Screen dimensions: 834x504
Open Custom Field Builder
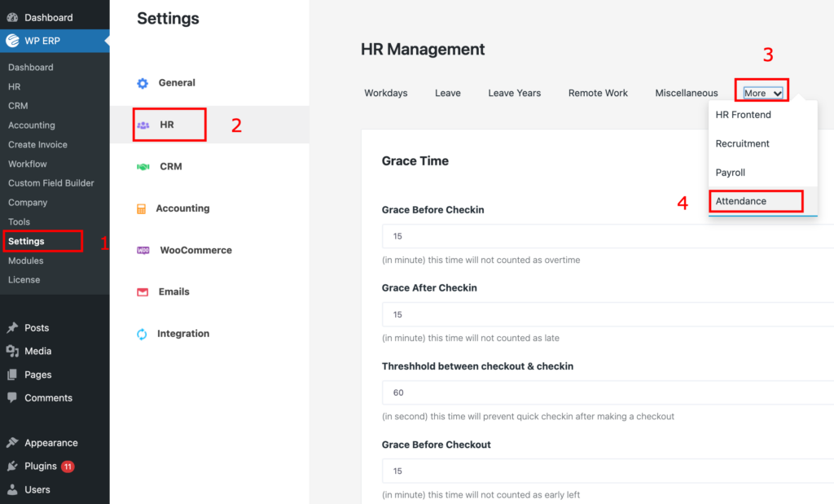pyautogui.click(x=51, y=183)
